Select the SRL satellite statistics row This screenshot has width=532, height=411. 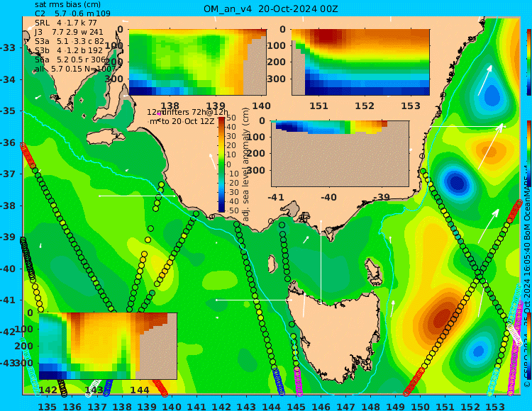66,23
